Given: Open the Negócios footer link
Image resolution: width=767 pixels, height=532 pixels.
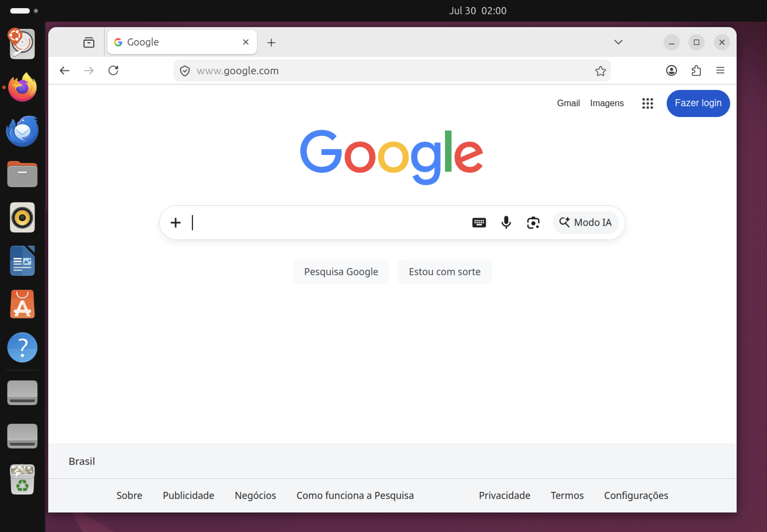Looking at the screenshot, I should pyautogui.click(x=255, y=495).
